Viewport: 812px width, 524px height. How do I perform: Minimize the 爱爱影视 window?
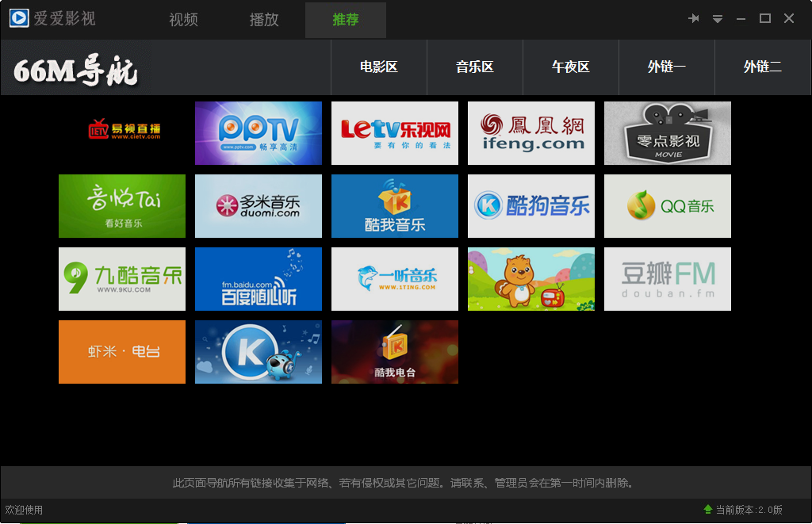tap(741, 19)
